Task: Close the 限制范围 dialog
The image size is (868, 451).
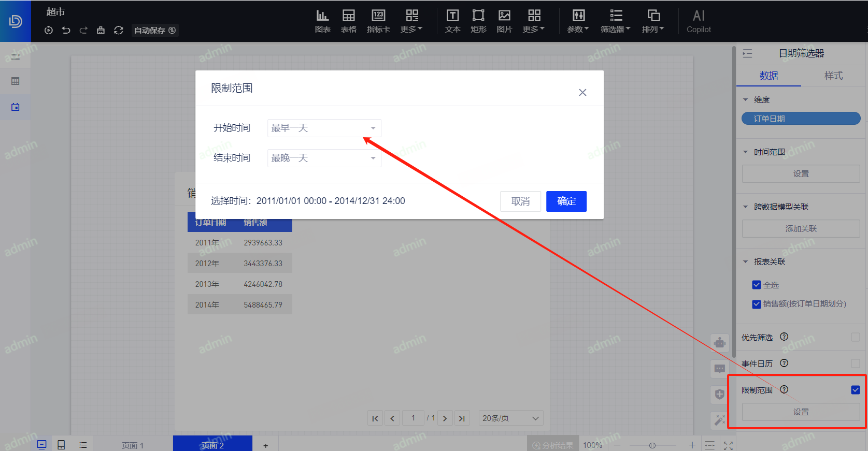Action: (582, 92)
